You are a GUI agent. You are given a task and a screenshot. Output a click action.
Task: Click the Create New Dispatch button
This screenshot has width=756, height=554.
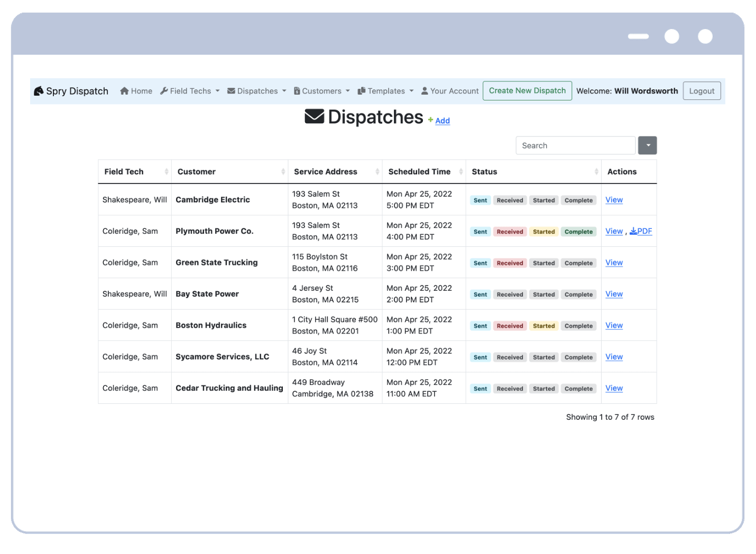coord(527,90)
